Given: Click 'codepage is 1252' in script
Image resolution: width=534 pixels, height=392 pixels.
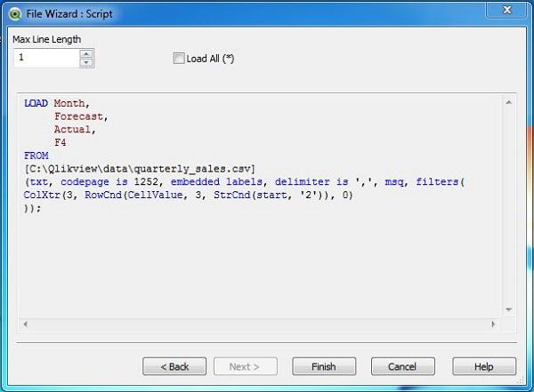Looking at the screenshot, I should [109, 181].
